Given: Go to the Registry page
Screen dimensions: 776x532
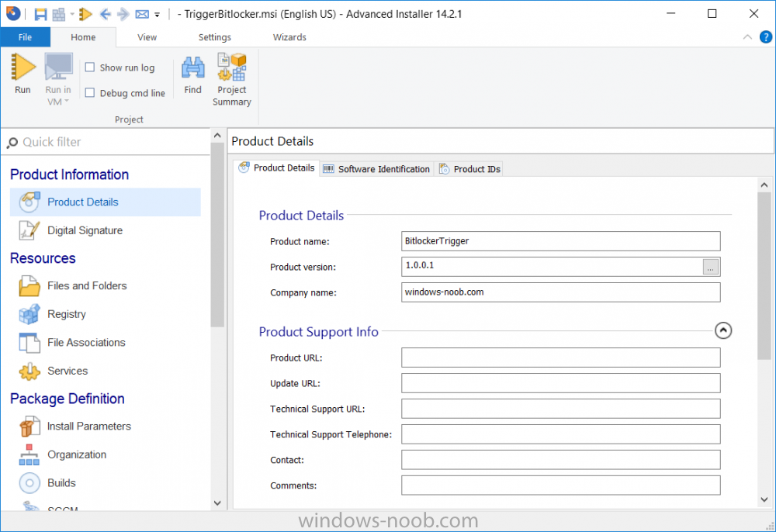Looking at the screenshot, I should (66, 314).
